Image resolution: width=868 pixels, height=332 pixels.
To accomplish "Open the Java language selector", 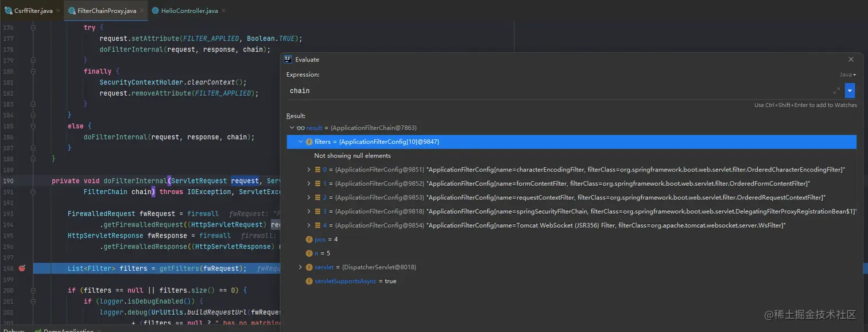I will point(847,75).
